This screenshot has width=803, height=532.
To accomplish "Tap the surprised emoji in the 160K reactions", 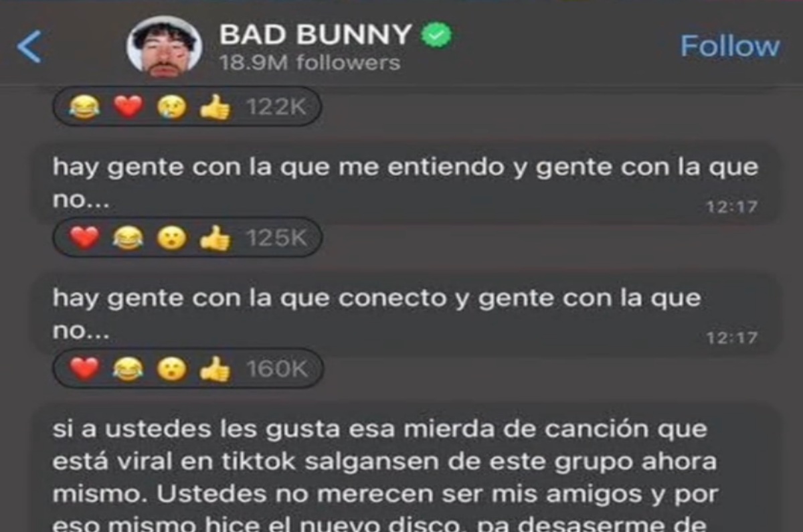I will [x=171, y=369].
